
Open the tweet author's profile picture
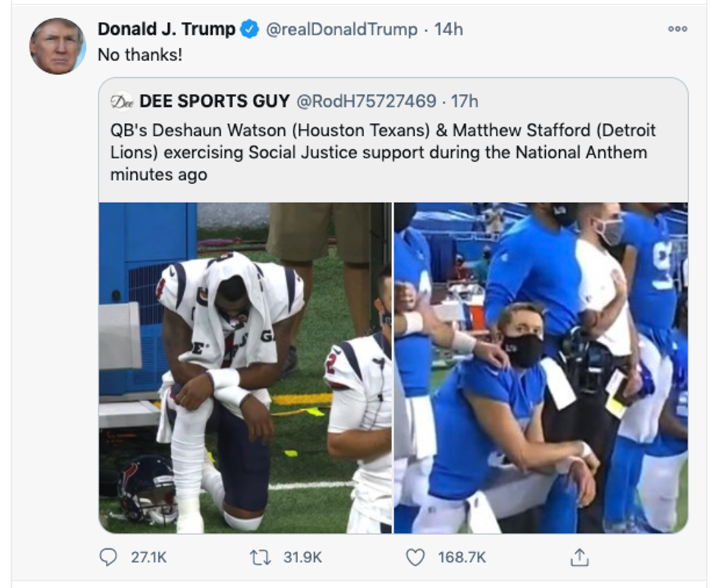coord(57,46)
